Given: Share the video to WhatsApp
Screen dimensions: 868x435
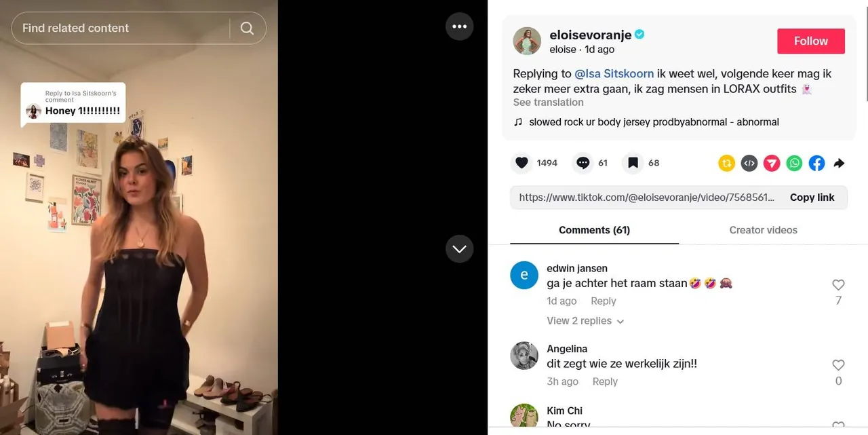Looking at the screenshot, I should [x=794, y=163].
